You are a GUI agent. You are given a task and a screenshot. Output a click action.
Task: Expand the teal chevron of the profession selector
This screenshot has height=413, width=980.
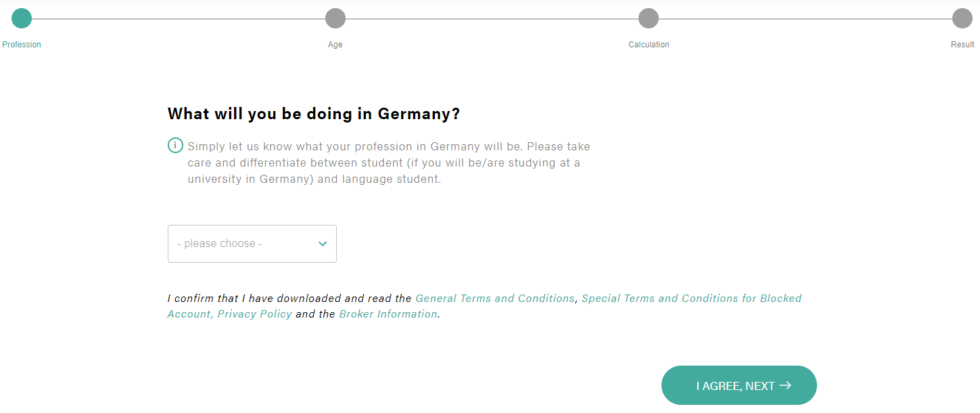pyautogui.click(x=323, y=244)
